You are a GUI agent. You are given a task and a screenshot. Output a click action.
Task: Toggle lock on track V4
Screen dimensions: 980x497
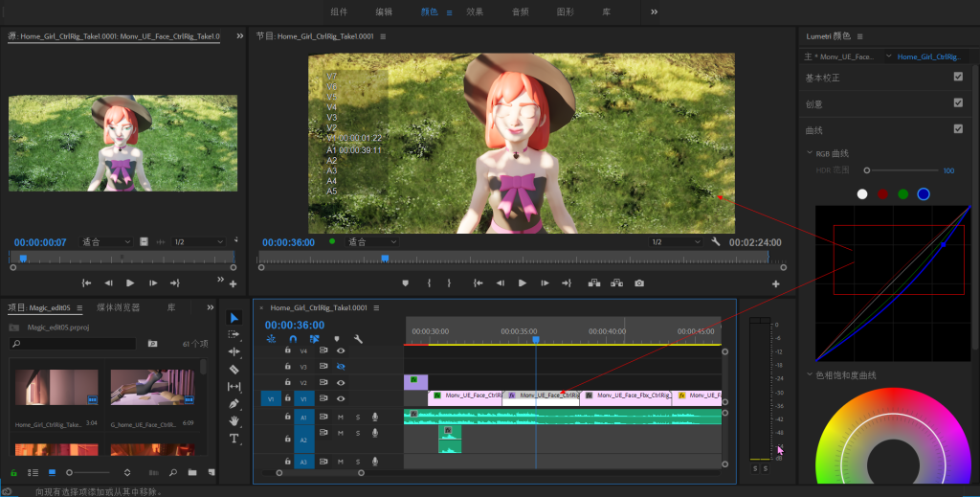287,350
